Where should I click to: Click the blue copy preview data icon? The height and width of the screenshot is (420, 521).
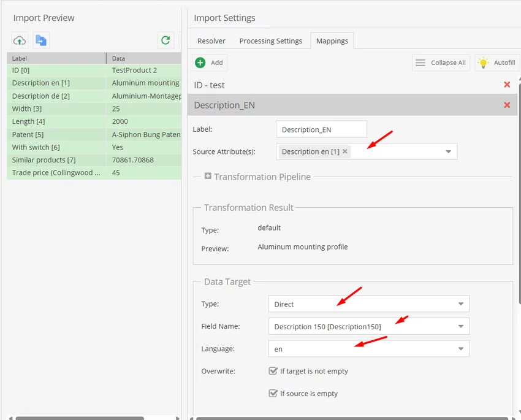click(41, 40)
